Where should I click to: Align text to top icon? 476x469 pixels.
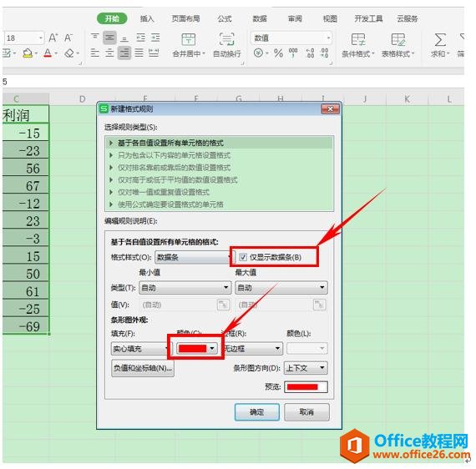tap(94, 38)
